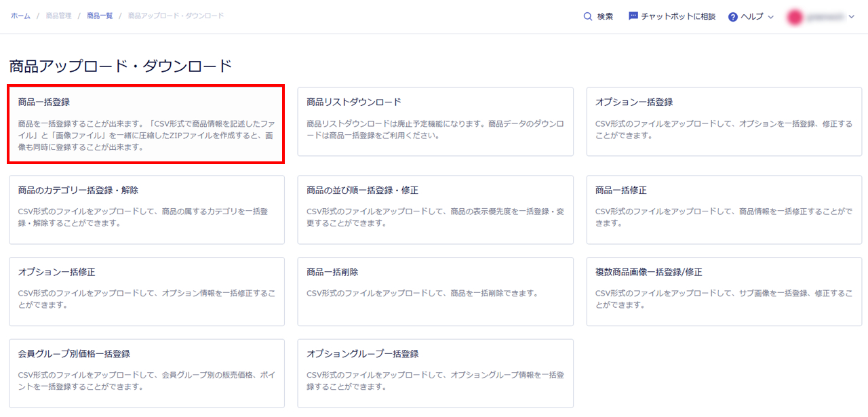Open the 商品一括削除 card

pyautogui.click(x=435, y=292)
